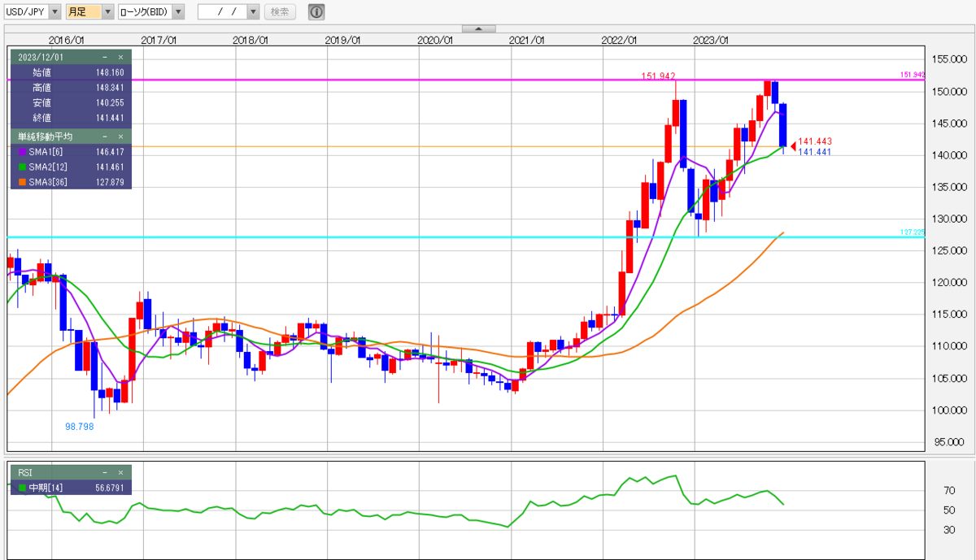This screenshot has height=560, width=976.
Task: Minimize the 単純移動平均 panel
Action: [x=105, y=137]
